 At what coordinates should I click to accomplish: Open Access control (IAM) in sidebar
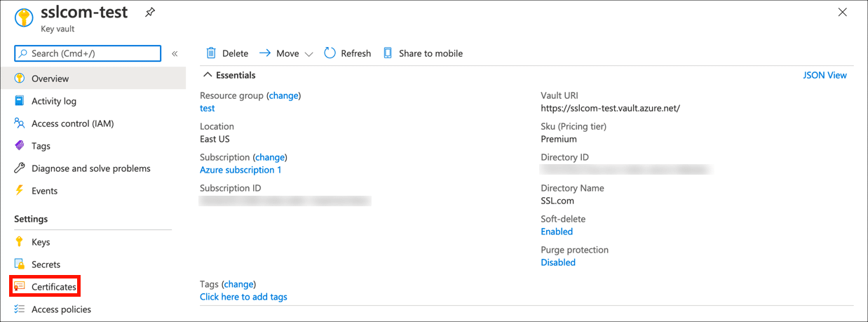(x=72, y=123)
